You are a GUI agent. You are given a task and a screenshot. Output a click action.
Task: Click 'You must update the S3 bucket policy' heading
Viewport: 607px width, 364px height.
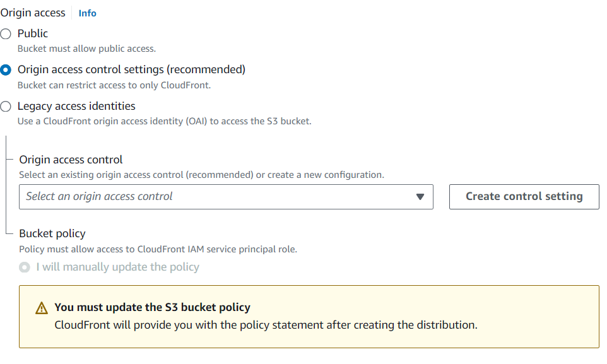(x=152, y=308)
